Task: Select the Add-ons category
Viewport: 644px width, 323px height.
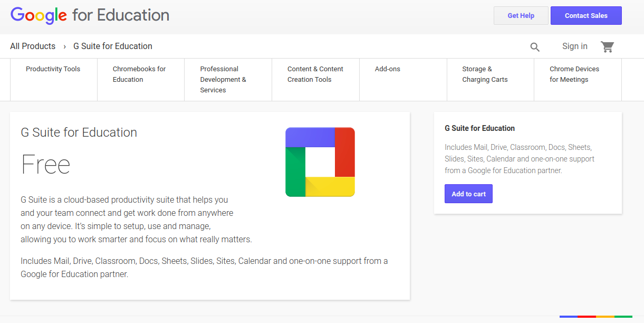Action: click(x=387, y=69)
